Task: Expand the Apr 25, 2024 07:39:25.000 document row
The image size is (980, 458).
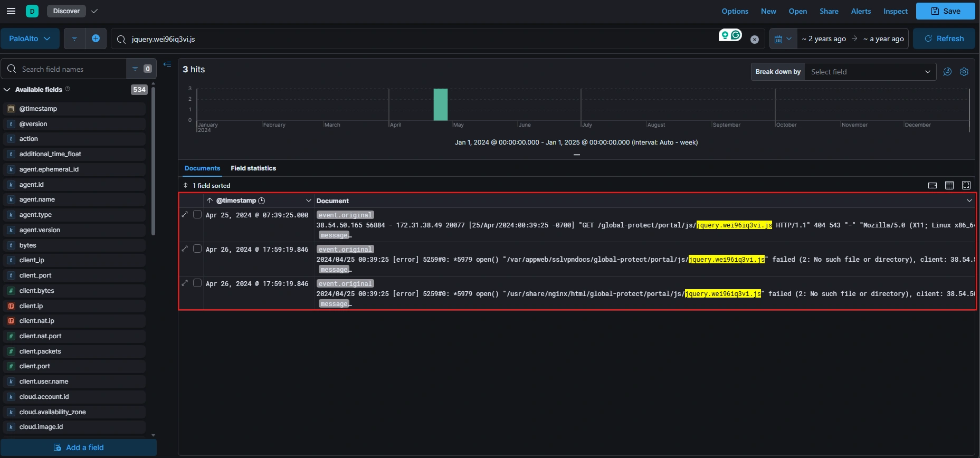Action: coord(185,214)
